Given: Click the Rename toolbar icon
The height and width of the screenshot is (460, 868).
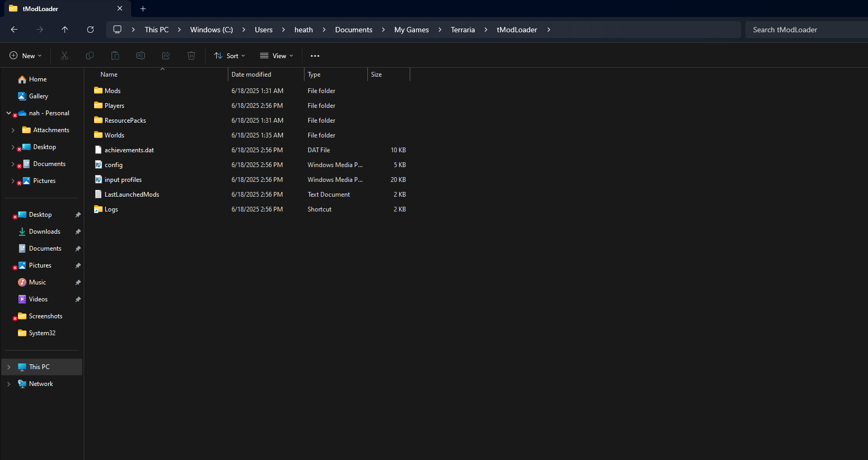Looking at the screenshot, I should pyautogui.click(x=141, y=56).
